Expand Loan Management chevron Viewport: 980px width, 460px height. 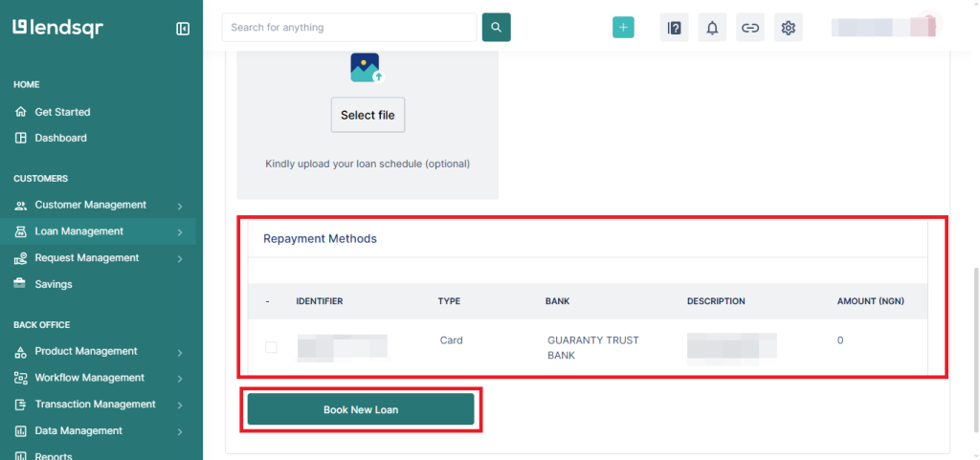point(179,232)
